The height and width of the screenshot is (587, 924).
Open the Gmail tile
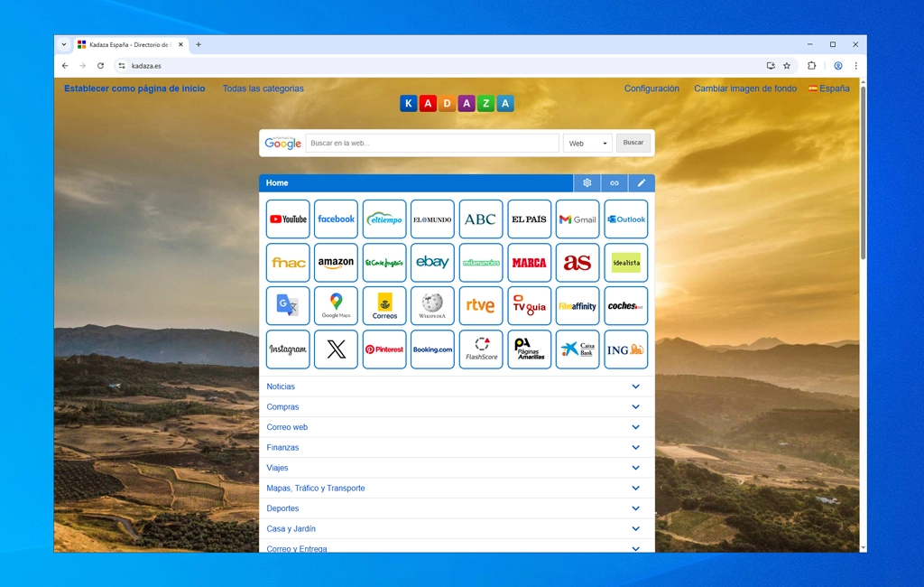(577, 219)
